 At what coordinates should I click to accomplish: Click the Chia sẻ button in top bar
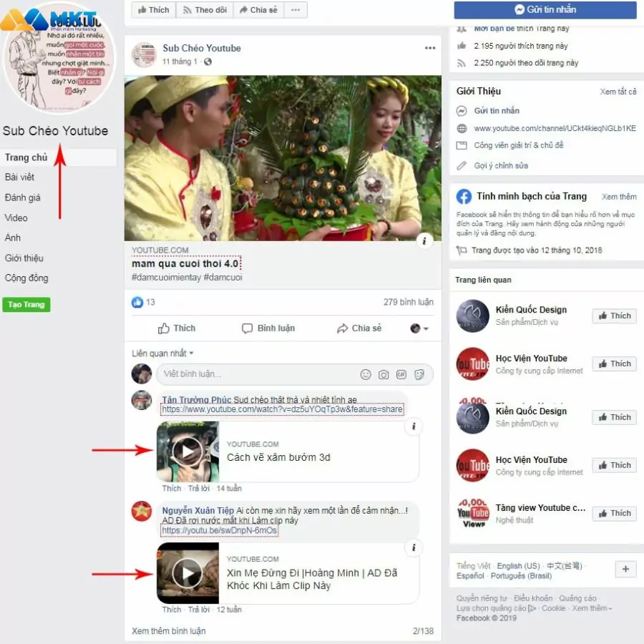point(258,10)
